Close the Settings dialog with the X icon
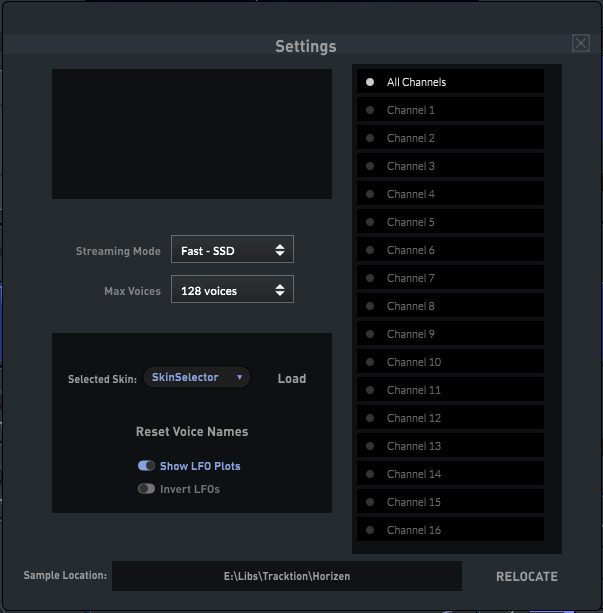The width and height of the screenshot is (603, 613). [x=581, y=43]
